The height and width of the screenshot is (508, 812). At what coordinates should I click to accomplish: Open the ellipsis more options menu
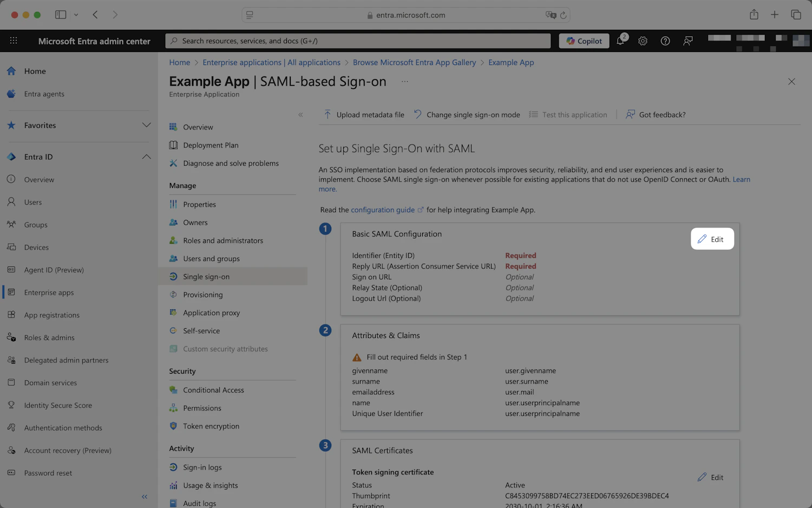click(405, 81)
